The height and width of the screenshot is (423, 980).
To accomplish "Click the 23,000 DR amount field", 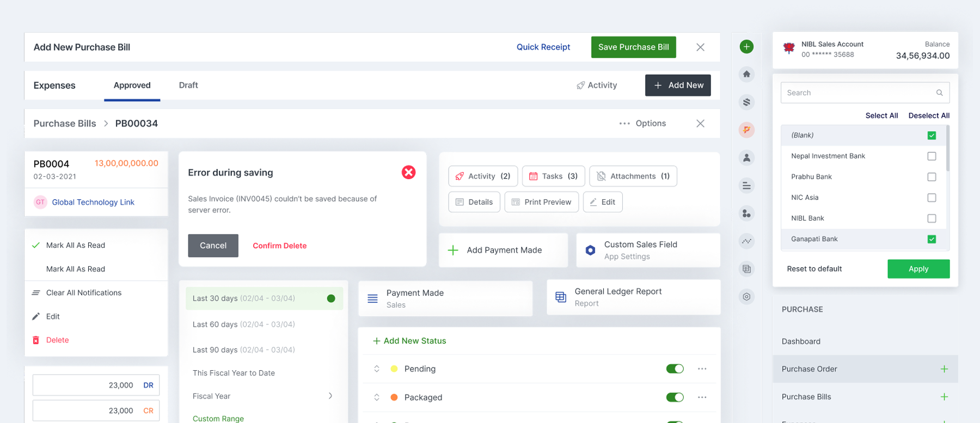I will [x=96, y=385].
